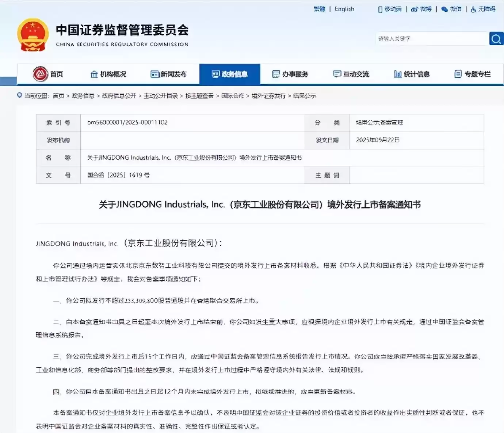The image size is (504, 433).
Task: Click the bar chart icon beside 统计信息
Action: click(397, 74)
